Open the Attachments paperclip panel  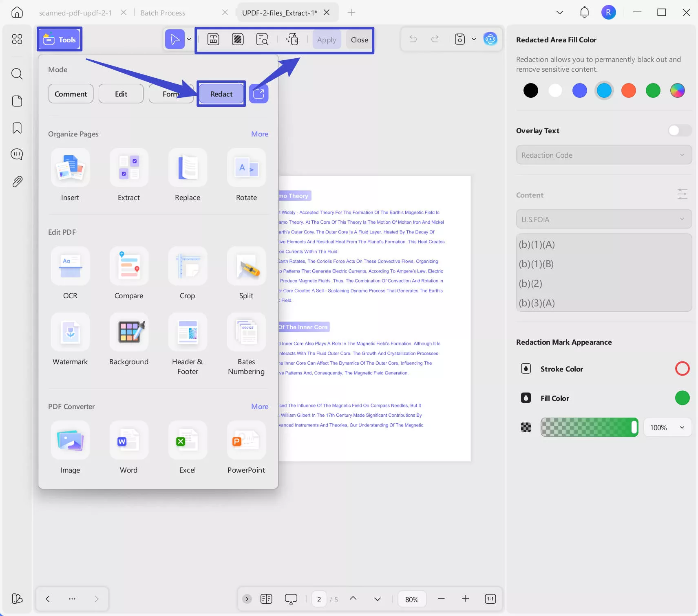click(17, 182)
